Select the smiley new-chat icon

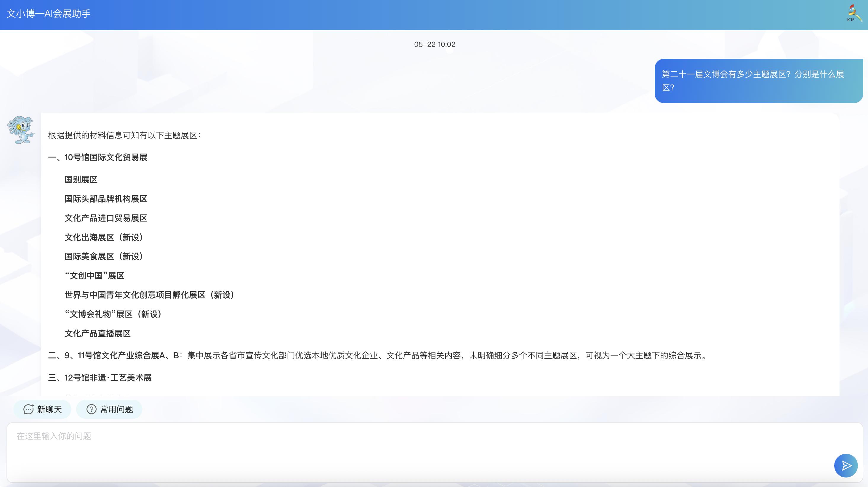point(29,409)
